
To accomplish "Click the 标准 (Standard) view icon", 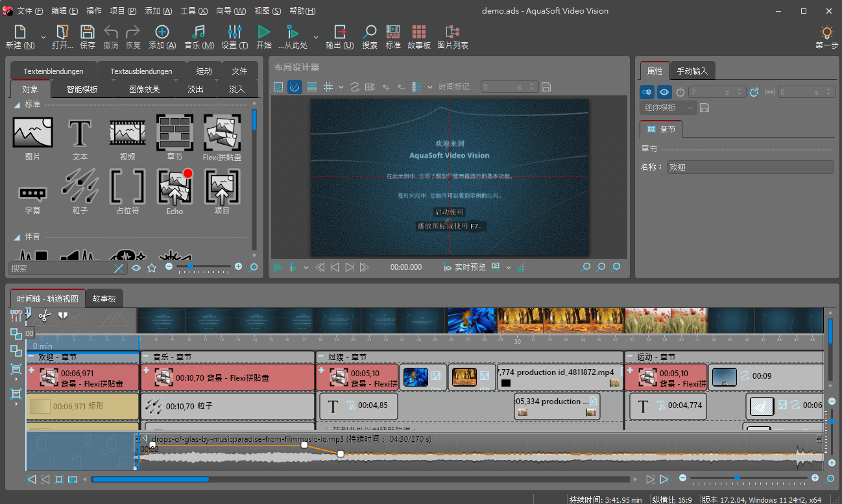I will (x=393, y=32).
